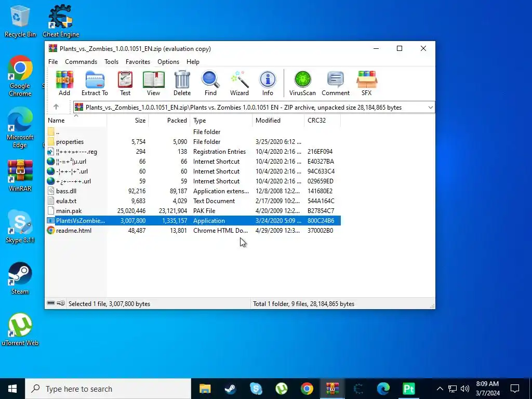The image size is (532, 399).
Task: Select the eula.txt file
Action: pyautogui.click(x=193, y=201)
